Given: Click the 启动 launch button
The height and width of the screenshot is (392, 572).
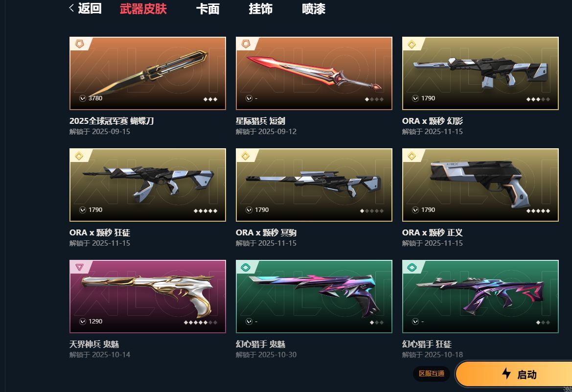Looking at the screenshot, I should 514,374.
